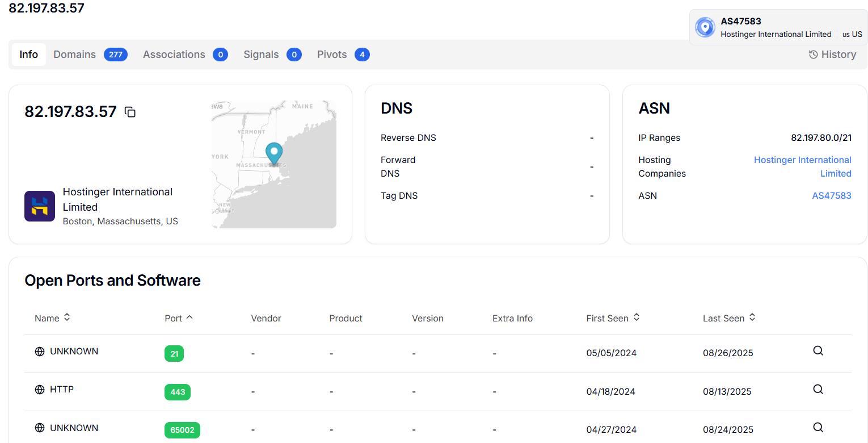Follow the Hostinger International Limited hosting link
This screenshot has width=868, height=443.
[803, 167]
